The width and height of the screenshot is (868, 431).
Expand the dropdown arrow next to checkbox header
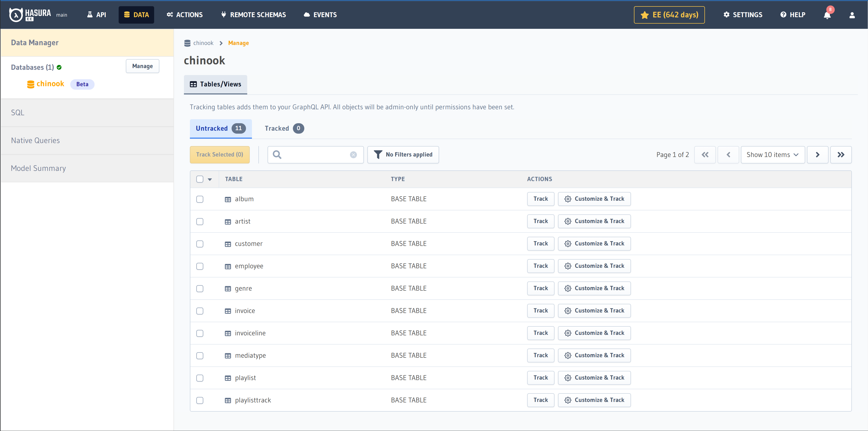[x=210, y=178]
